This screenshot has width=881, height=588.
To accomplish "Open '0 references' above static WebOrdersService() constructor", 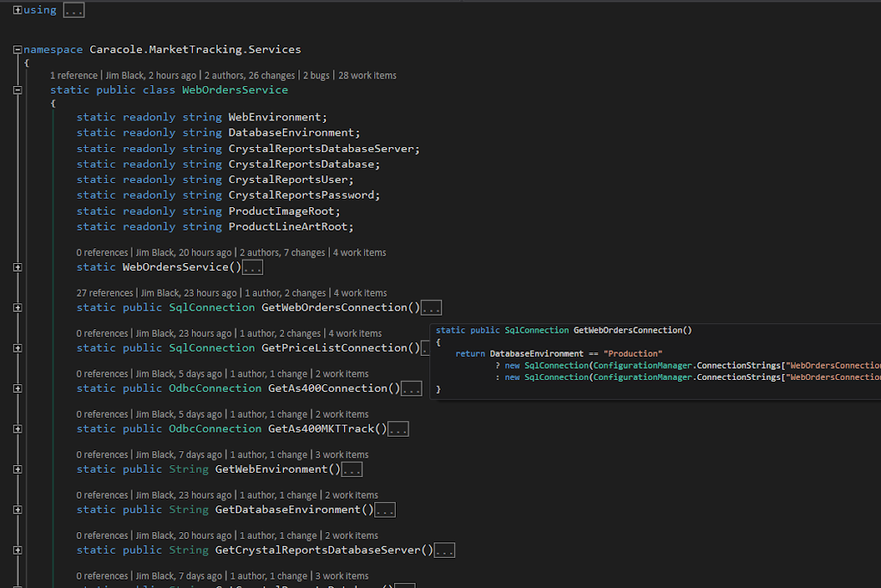I will coord(102,253).
